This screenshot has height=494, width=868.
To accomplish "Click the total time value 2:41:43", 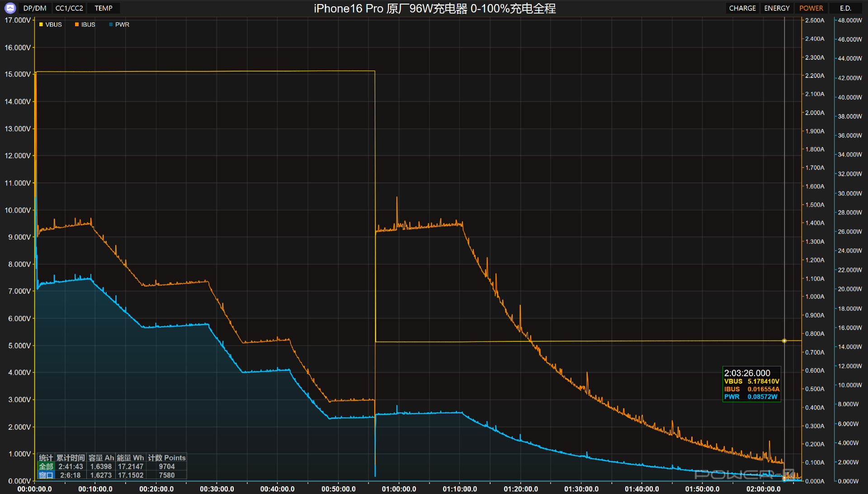I will click(x=71, y=466).
